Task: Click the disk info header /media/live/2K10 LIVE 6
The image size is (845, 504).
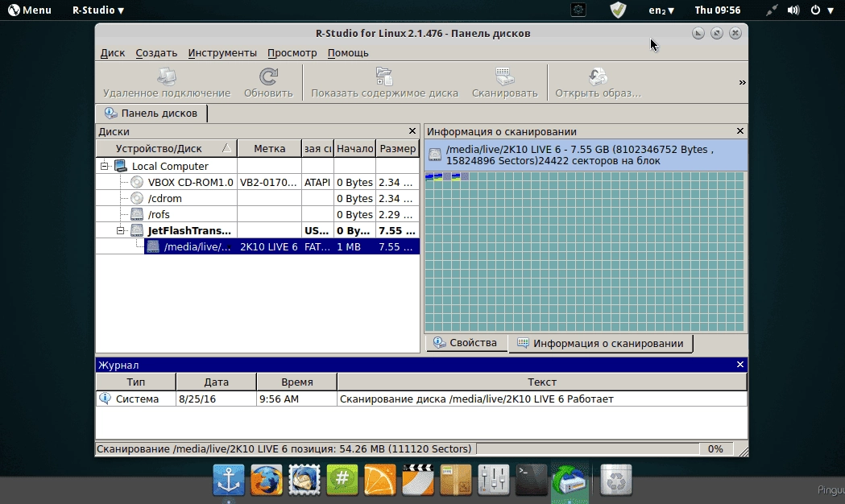Action: (586, 155)
